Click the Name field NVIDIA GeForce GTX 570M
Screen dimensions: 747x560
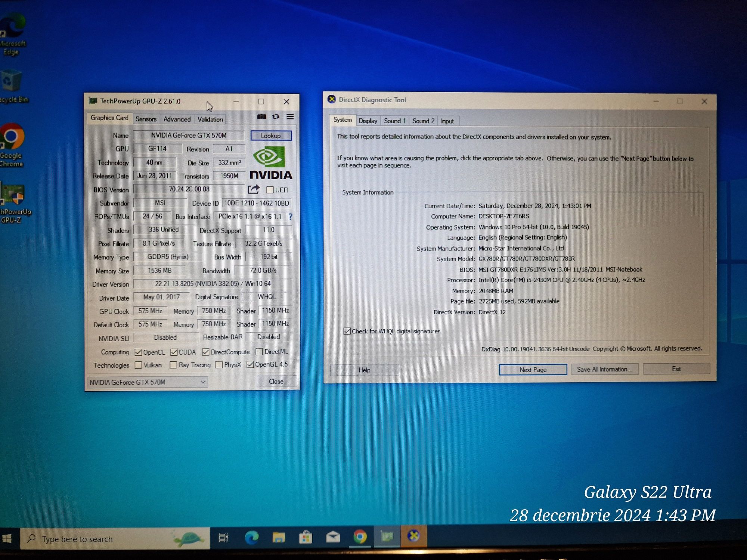click(x=189, y=135)
